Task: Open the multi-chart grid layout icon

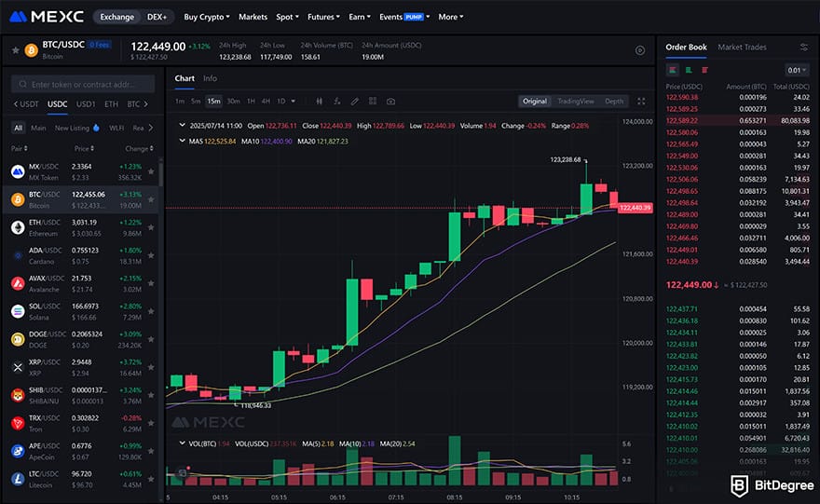Action: tap(373, 102)
